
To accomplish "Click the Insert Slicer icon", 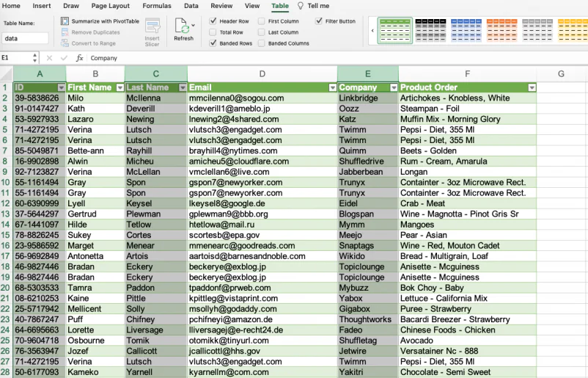I will click(152, 26).
